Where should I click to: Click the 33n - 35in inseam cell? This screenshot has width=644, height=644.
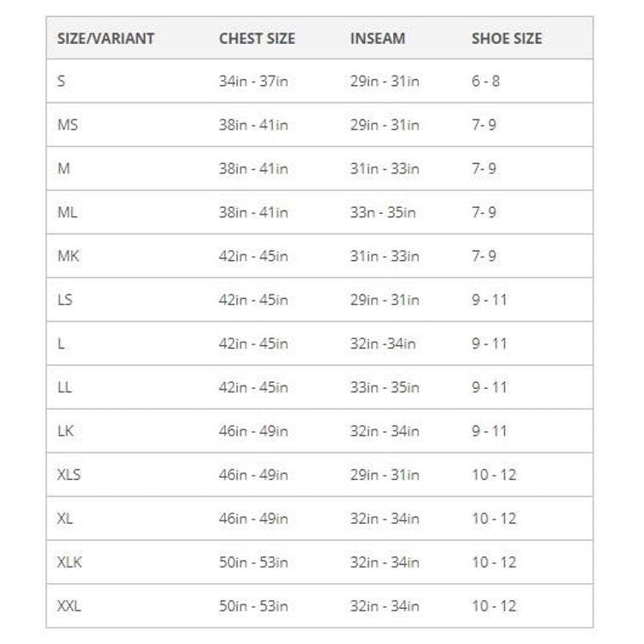[383, 212]
